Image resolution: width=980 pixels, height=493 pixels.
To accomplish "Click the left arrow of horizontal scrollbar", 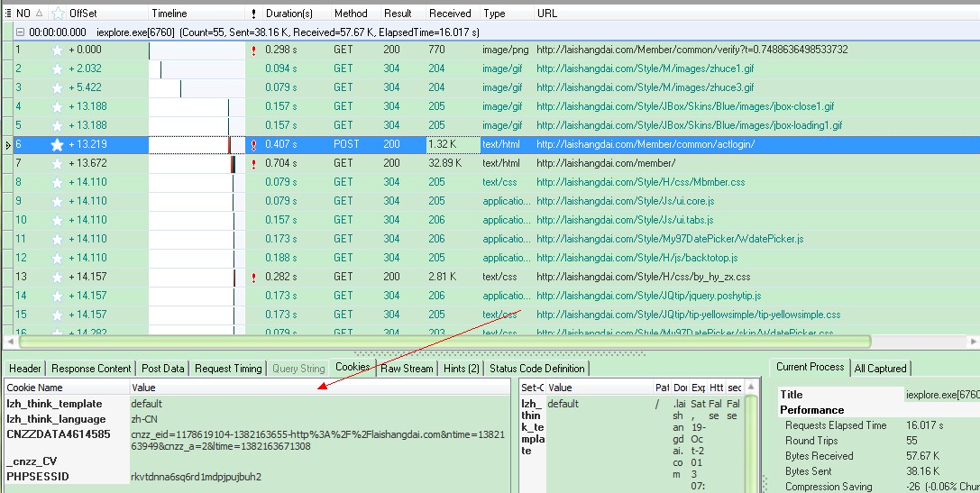I will tap(9, 342).
